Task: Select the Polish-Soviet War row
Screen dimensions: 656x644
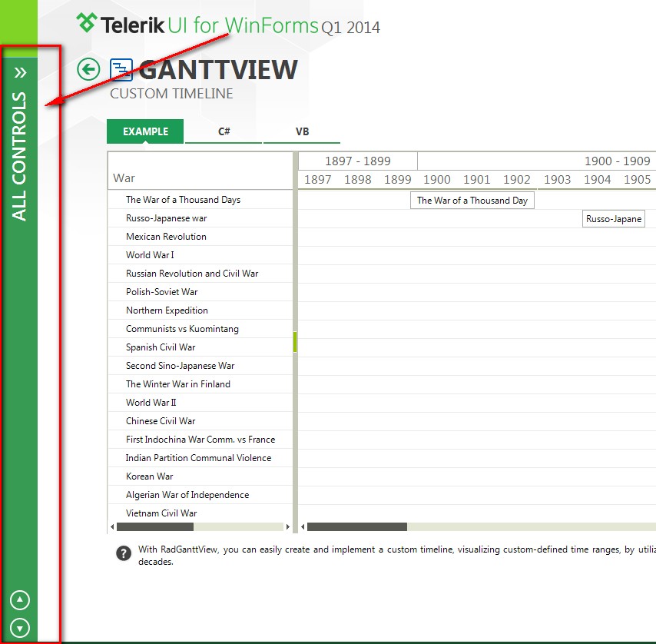Action: pyautogui.click(x=200, y=292)
